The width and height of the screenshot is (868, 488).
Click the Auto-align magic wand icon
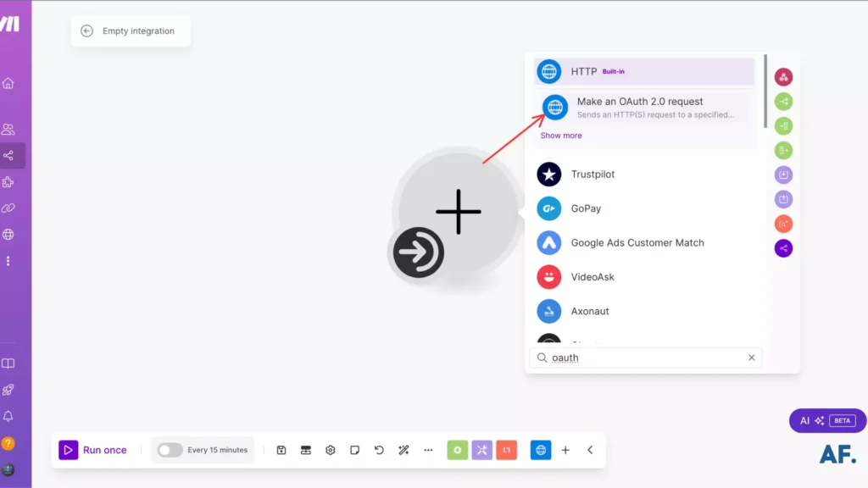point(403,450)
